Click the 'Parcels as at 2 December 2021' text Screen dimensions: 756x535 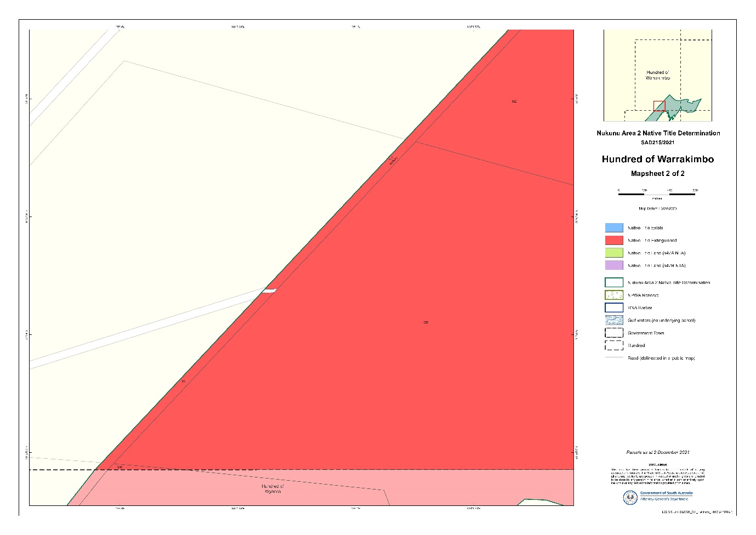click(658, 453)
